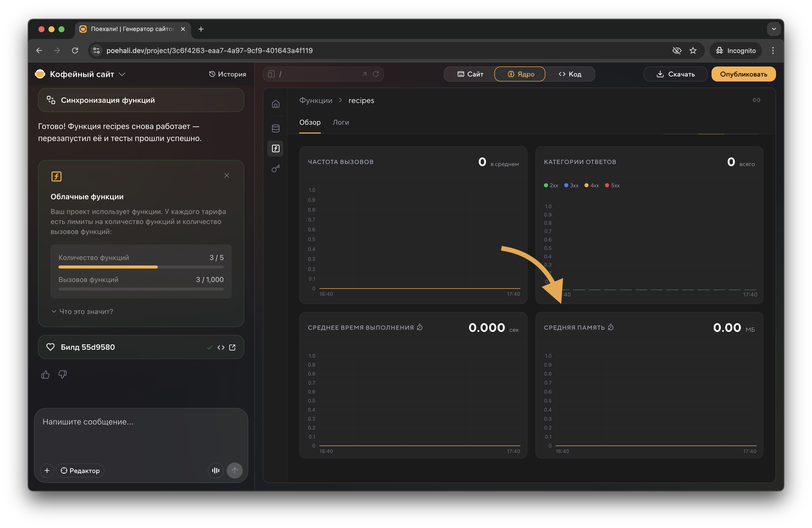Open build 55d9580 in new window
This screenshot has height=528, width=812.
point(232,347)
